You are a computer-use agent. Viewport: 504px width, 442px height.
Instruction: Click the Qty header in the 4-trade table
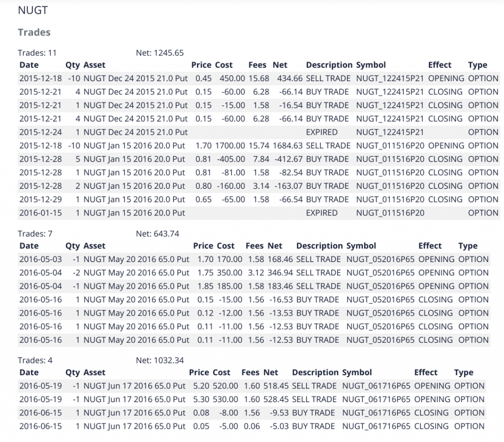(73, 373)
